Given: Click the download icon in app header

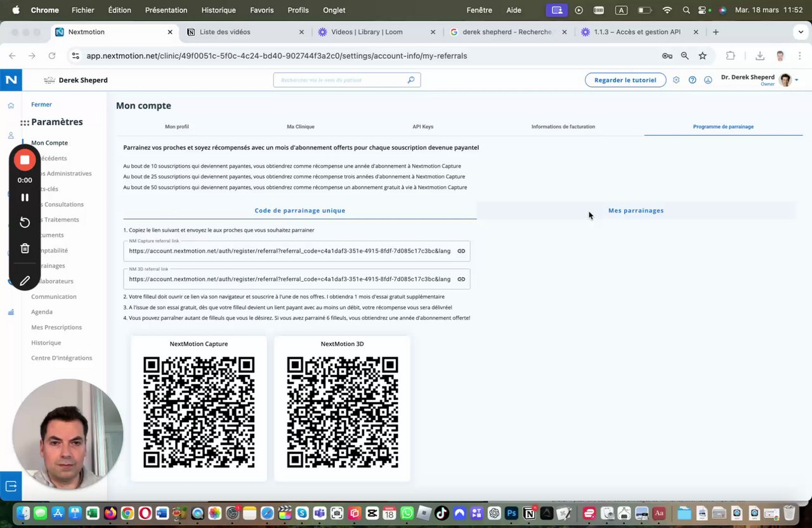Looking at the screenshot, I should [708, 80].
